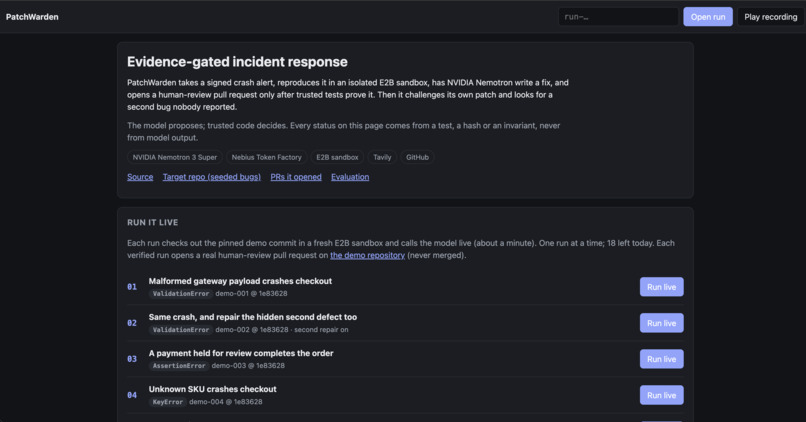
Task: Click the RUN IT LIVE section title
Action: pyautogui.click(x=153, y=223)
